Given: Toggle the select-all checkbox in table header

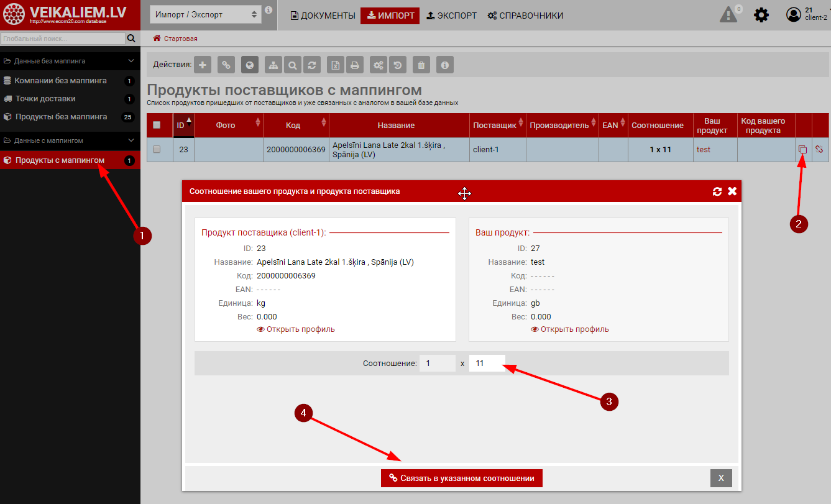Looking at the screenshot, I should [157, 125].
